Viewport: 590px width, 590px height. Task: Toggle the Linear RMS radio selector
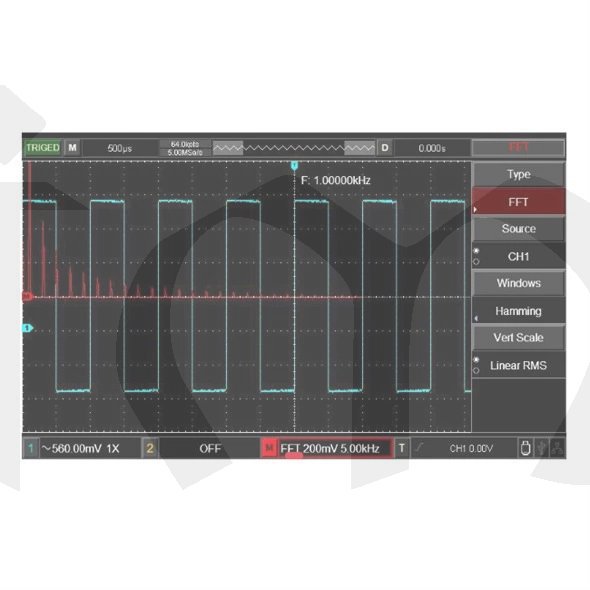click(476, 365)
